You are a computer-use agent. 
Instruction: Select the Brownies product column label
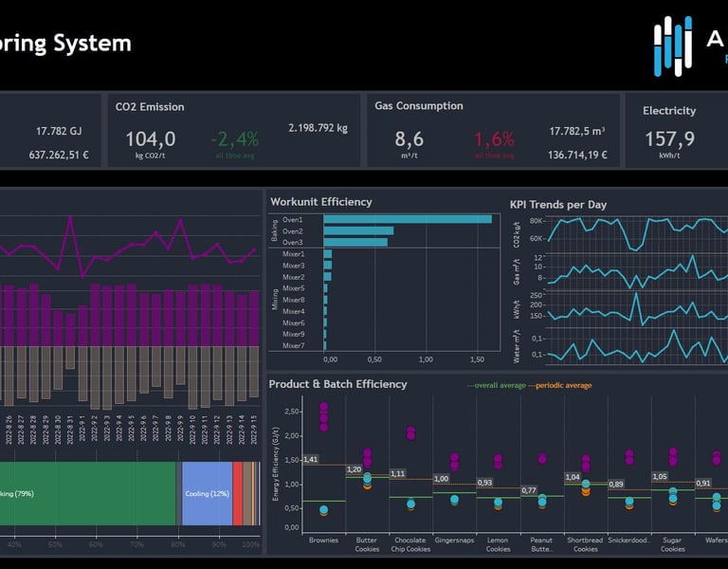[x=323, y=541]
